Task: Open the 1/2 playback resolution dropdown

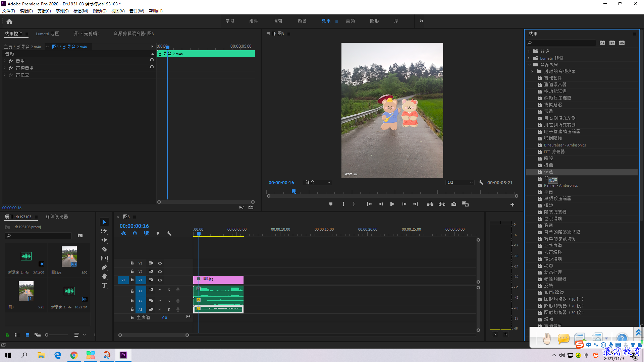Action: point(460,183)
